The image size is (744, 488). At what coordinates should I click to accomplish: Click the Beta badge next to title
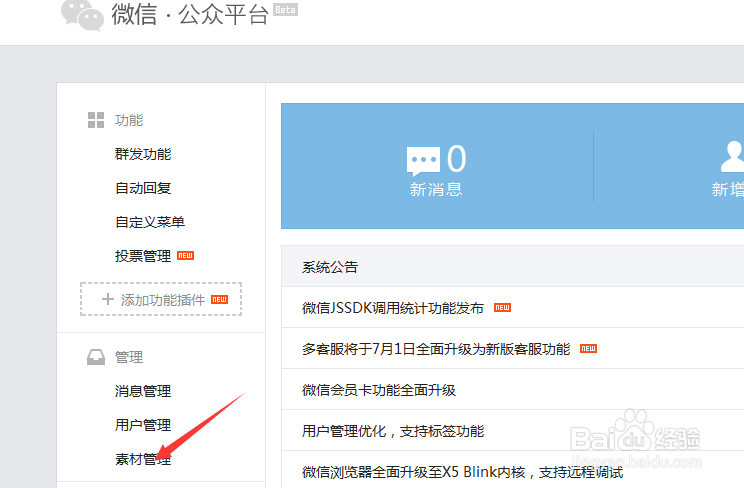click(x=286, y=9)
